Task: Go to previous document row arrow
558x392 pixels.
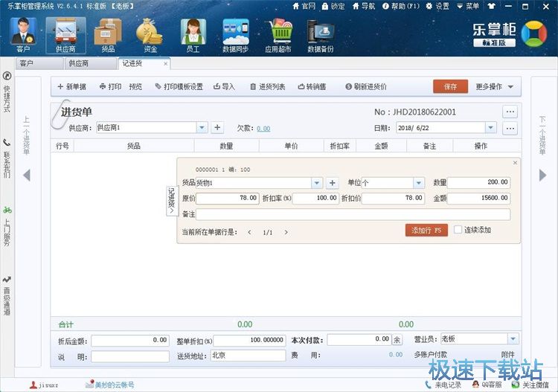Action: (x=249, y=232)
